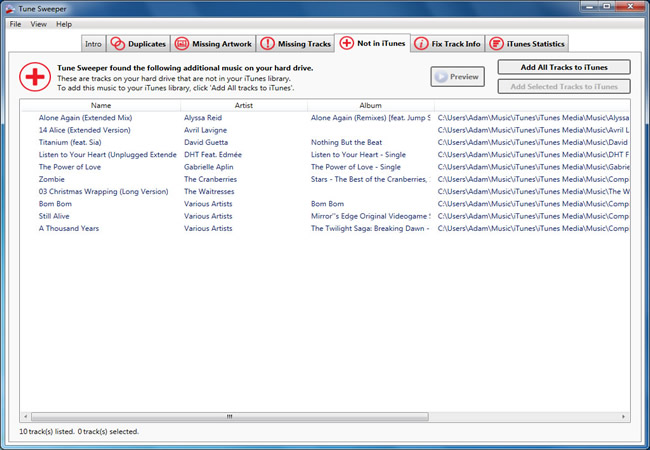This screenshot has width=650, height=450.
Task: Select the 'Bom Bom' track name
Action: click(x=55, y=204)
